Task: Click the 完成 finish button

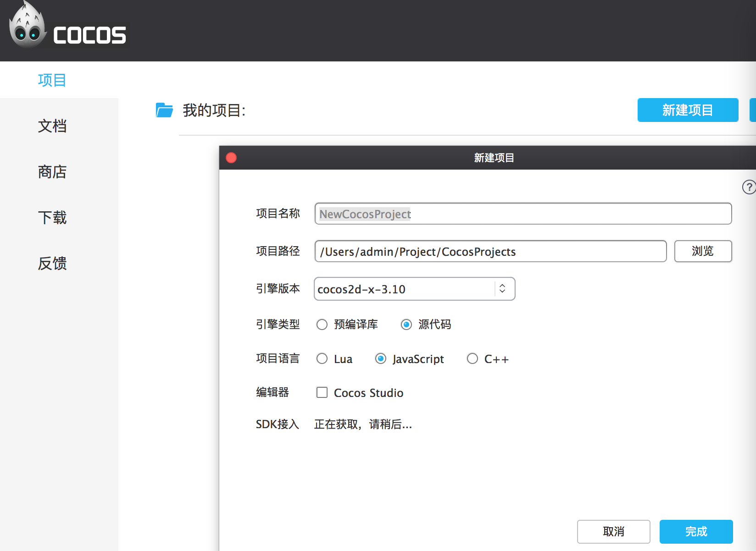Action: coord(696,532)
